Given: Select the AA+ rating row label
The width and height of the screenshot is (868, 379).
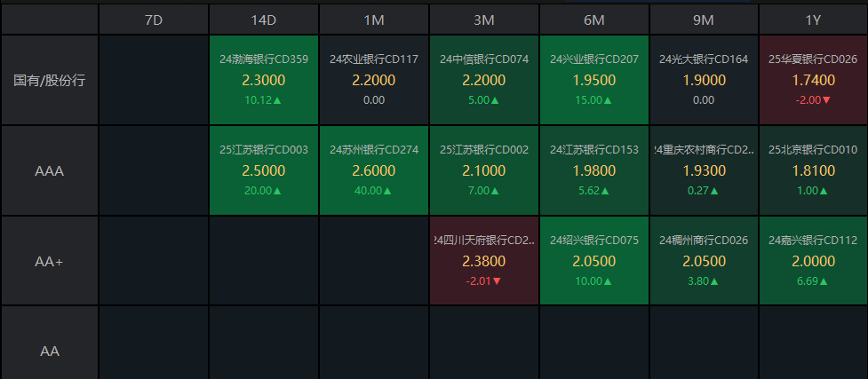Looking at the screenshot, I should click(x=50, y=261).
